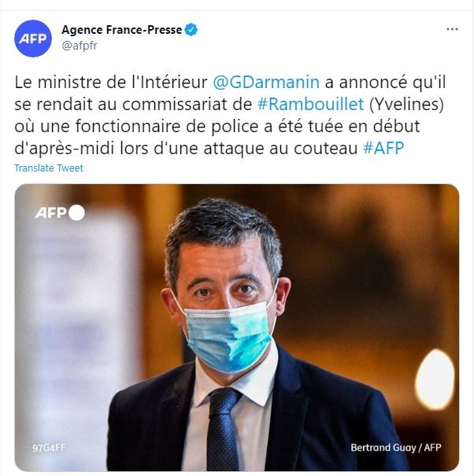Image resolution: width=474 pixels, height=476 pixels.
Task: Click the words "Le ministre de l'Intérieur"
Action: [x=110, y=83]
